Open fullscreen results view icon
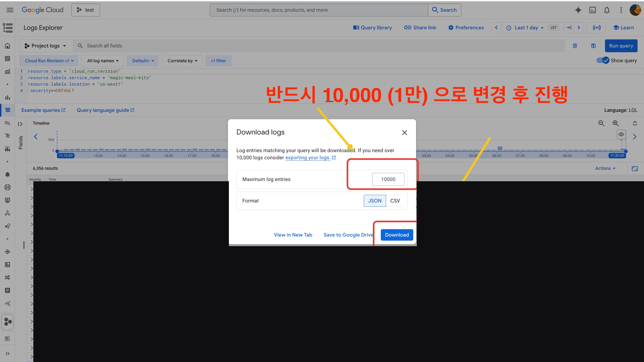Image resolution: width=644 pixels, height=362 pixels. pyautogui.click(x=634, y=169)
